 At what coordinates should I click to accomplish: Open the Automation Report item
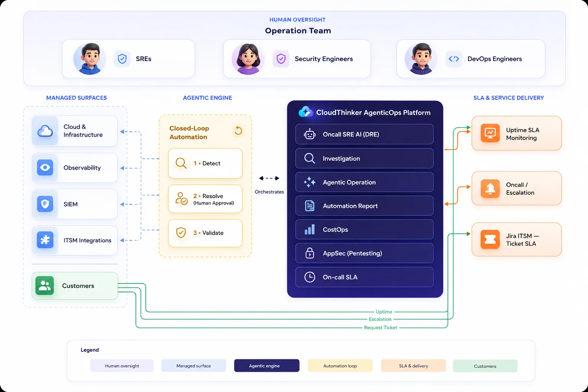tap(364, 206)
